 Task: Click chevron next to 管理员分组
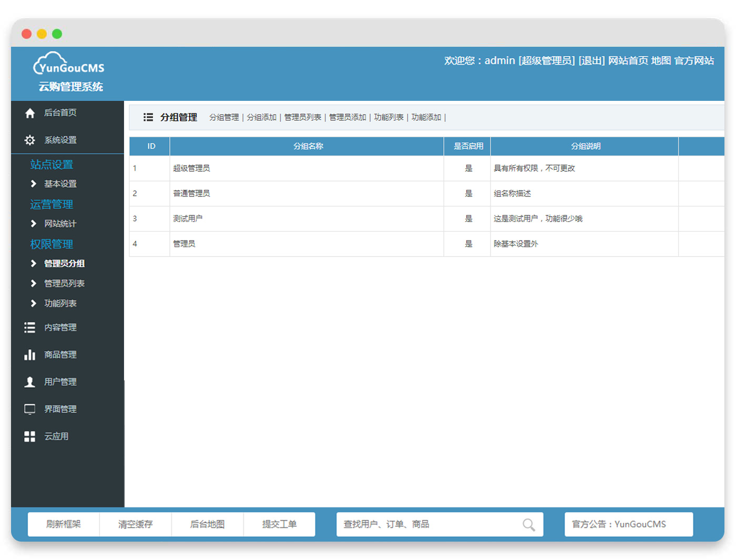coord(34,264)
